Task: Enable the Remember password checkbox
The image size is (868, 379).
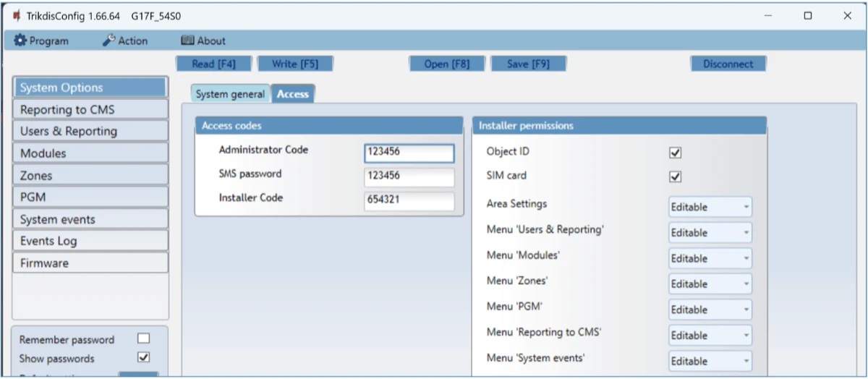Action: pos(143,338)
